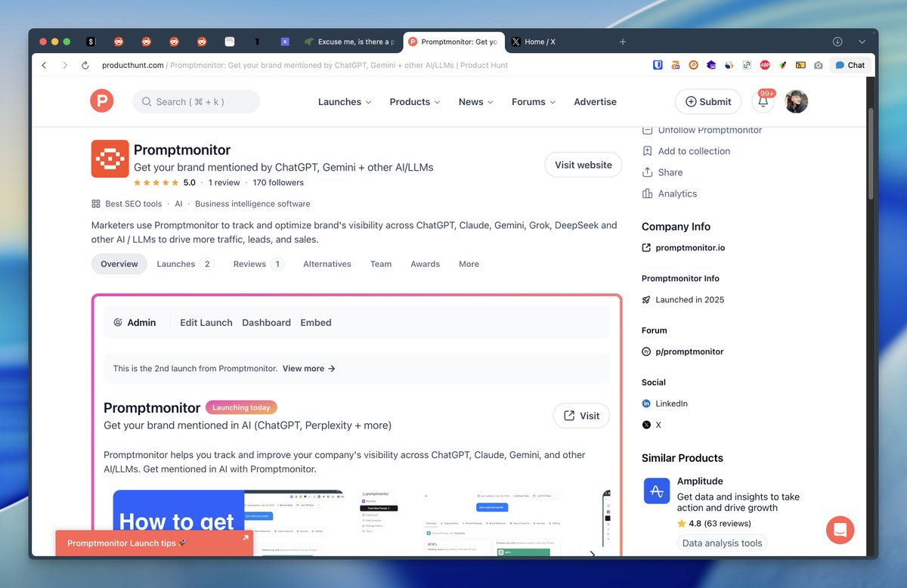
Task: Expand the Launches navigation dropdown
Action: 345,102
